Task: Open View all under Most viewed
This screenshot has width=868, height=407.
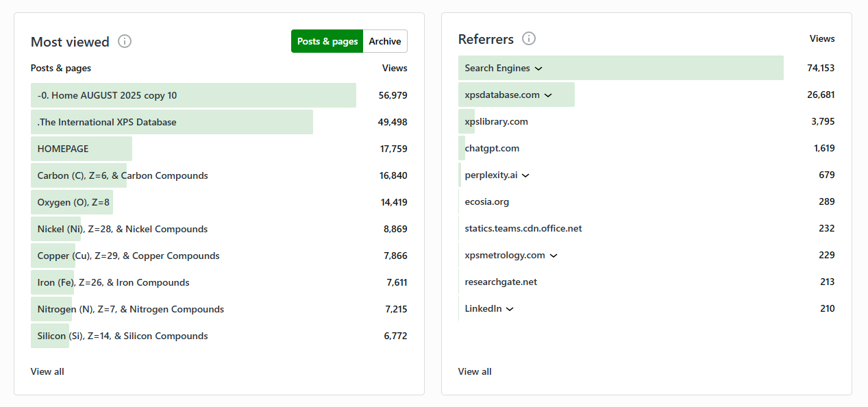Action: 47,371
